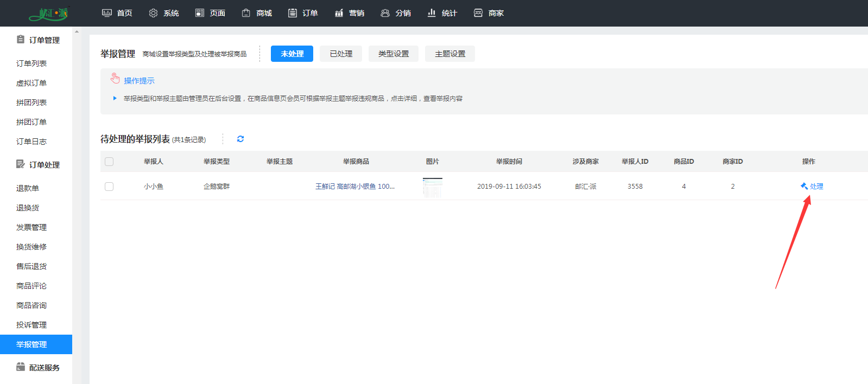Click the 商家 store icon
The height and width of the screenshot is (384, 868).
(478, 13)
